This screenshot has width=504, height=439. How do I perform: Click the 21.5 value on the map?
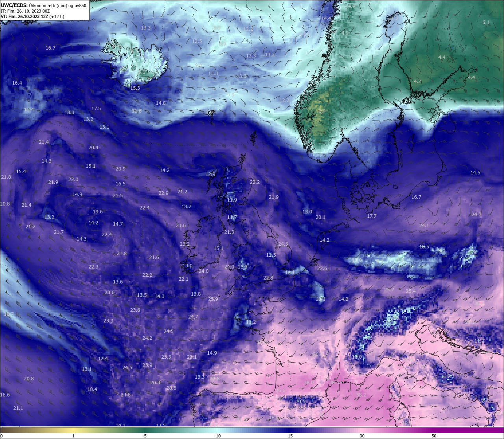coord(118,196)
